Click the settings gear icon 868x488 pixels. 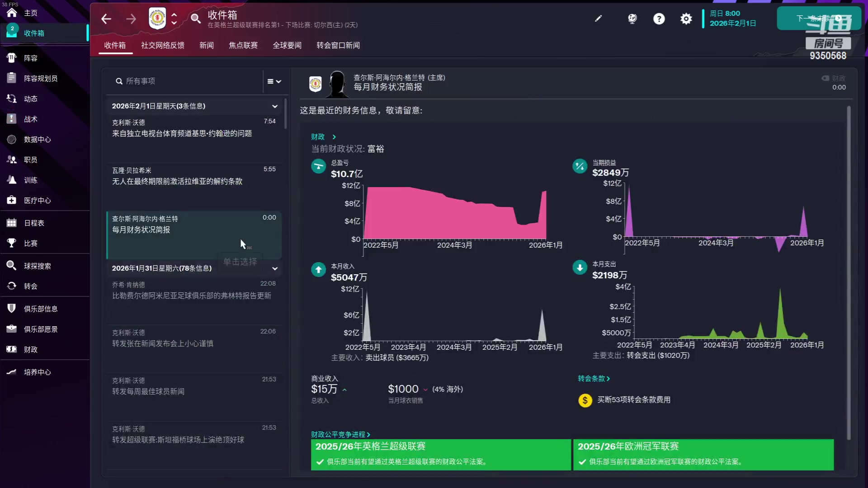click(x=686, y=19)
